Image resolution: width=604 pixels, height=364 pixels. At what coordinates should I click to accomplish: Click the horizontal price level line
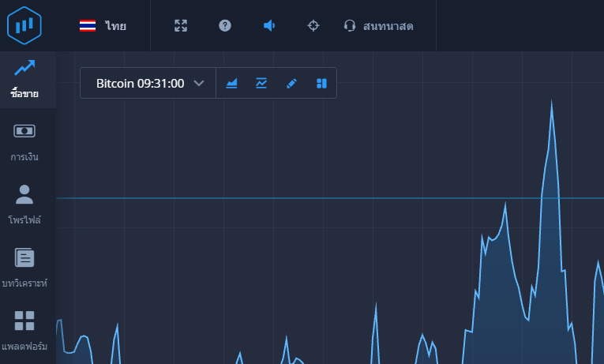(330, 198)
